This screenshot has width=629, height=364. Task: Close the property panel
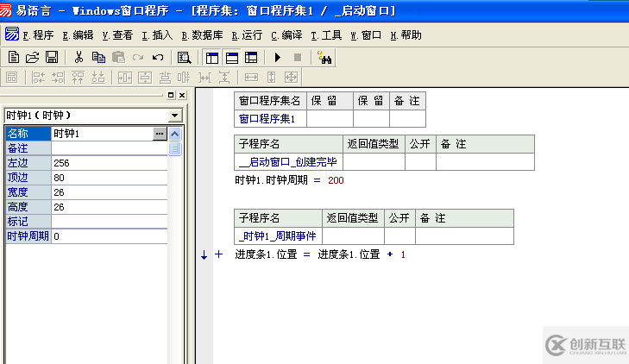182,95
